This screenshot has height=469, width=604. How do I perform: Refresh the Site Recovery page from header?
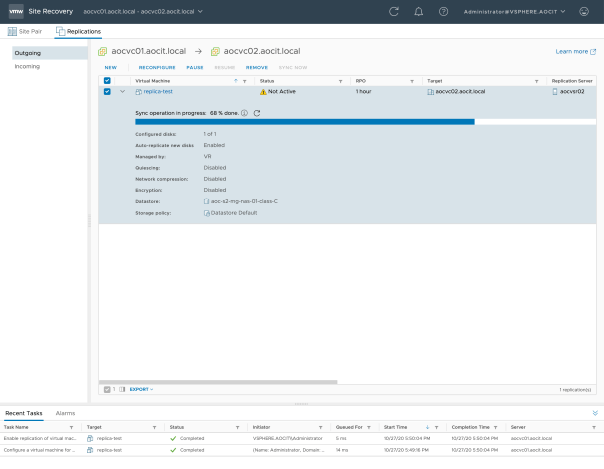pyautogui.click(x=394, y=12)
